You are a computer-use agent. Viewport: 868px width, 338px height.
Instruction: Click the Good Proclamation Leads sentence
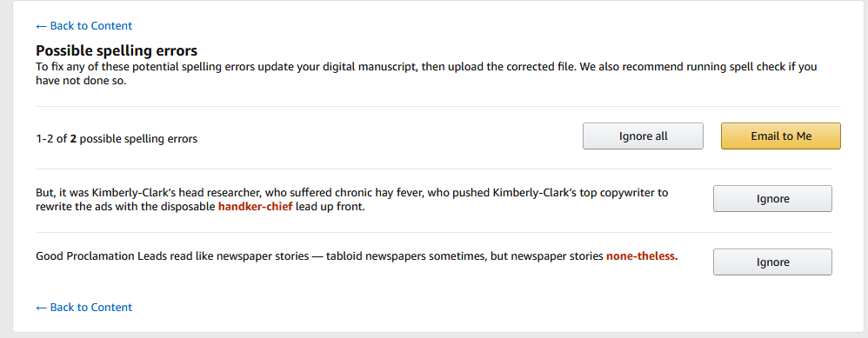(x=357, y=256)
